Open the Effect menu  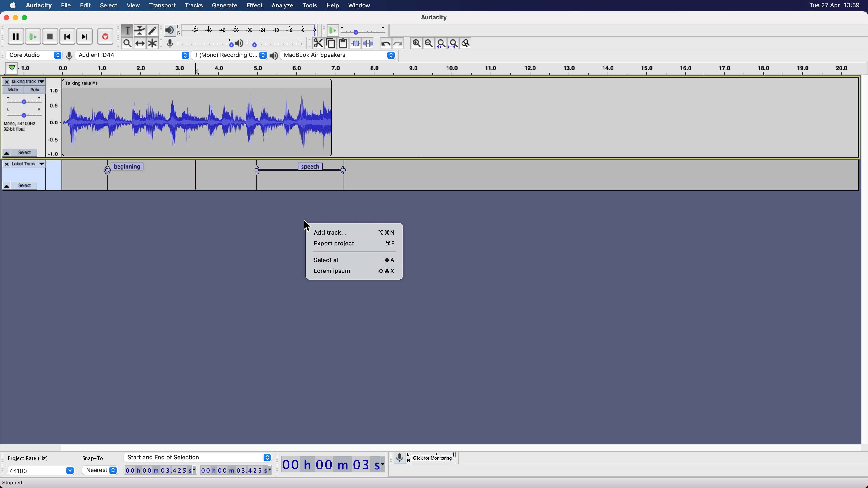click(254, 5)
